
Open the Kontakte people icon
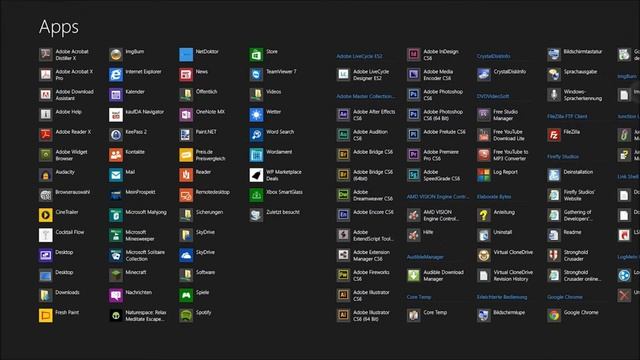pyautogui.click(x=116, y=155)
